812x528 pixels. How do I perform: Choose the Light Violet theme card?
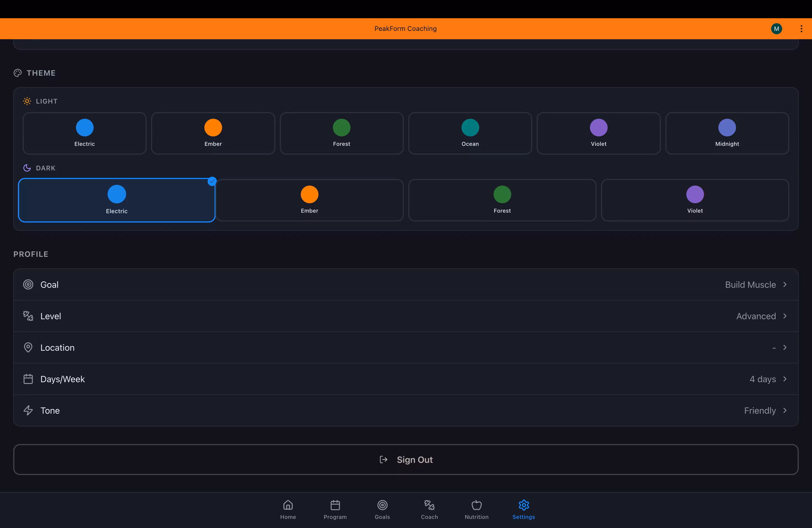599,133
